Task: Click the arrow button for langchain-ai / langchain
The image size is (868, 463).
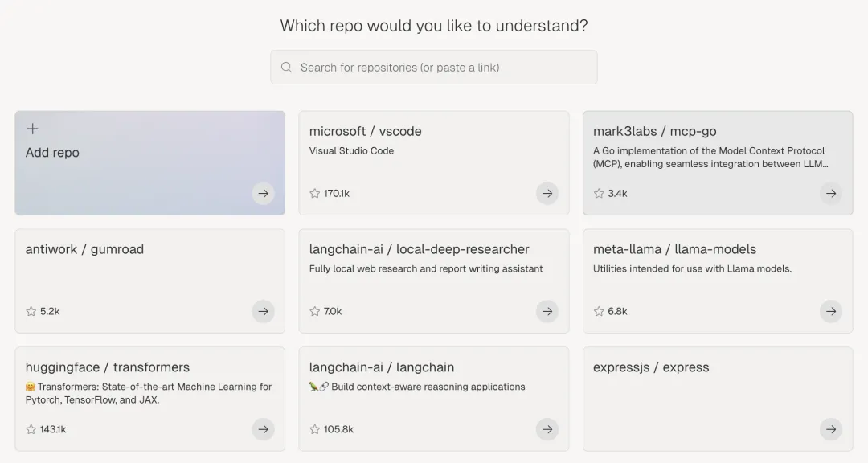Action: [x=547, y=429]
